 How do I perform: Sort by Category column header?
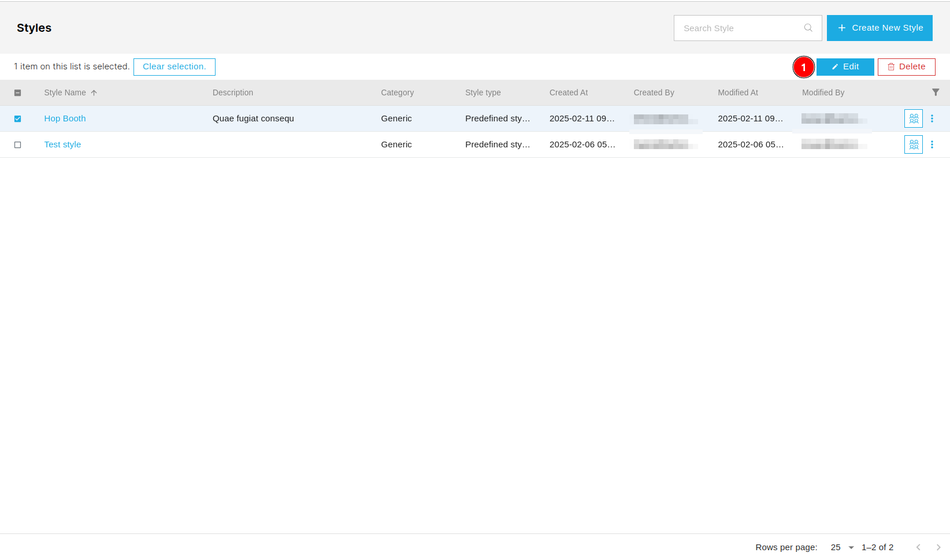[398, 92]
